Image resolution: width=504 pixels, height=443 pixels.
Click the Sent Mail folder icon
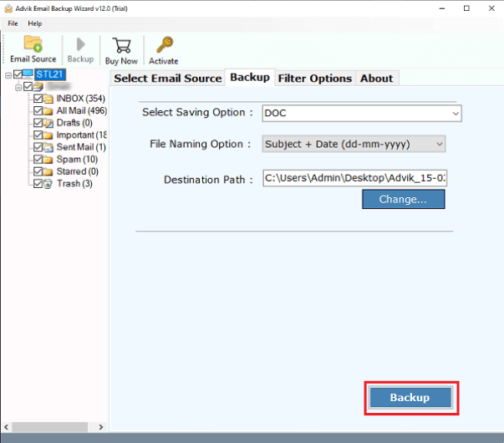(x=48, y=147)
